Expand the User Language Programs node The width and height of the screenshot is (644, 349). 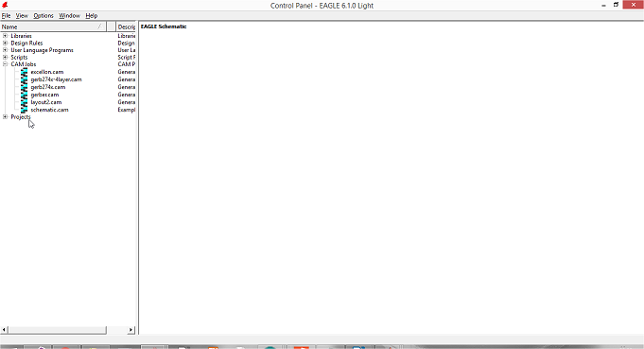5,50
